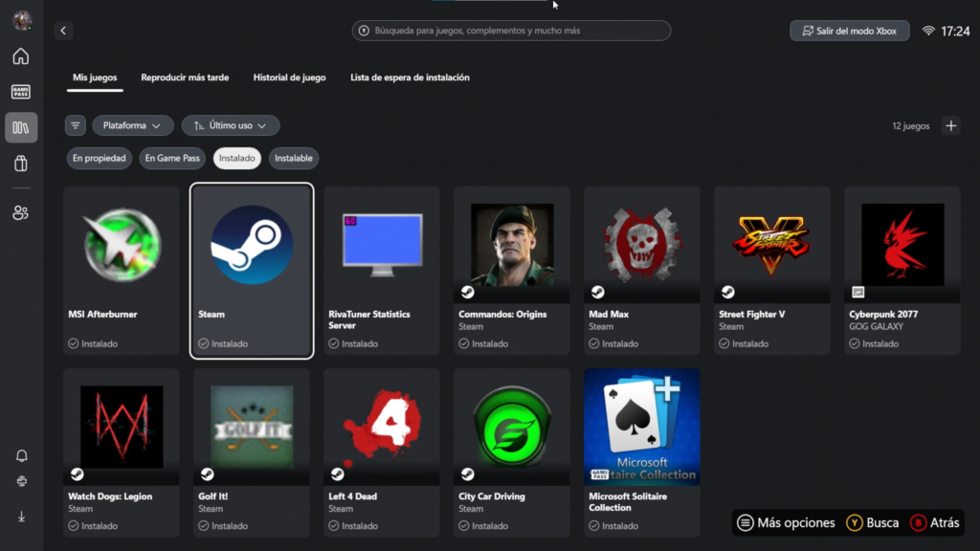Click the games search field
The height and width of the screenshot is (551, 980).
coord(511,31)
